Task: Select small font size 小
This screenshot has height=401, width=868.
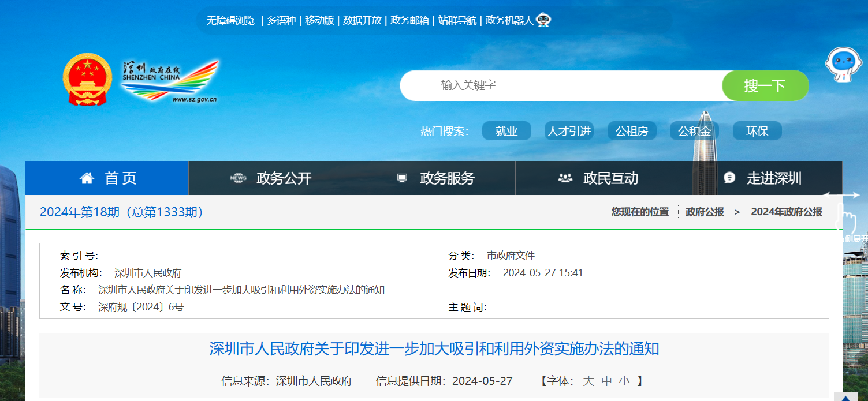Action: tap(624, 381)
